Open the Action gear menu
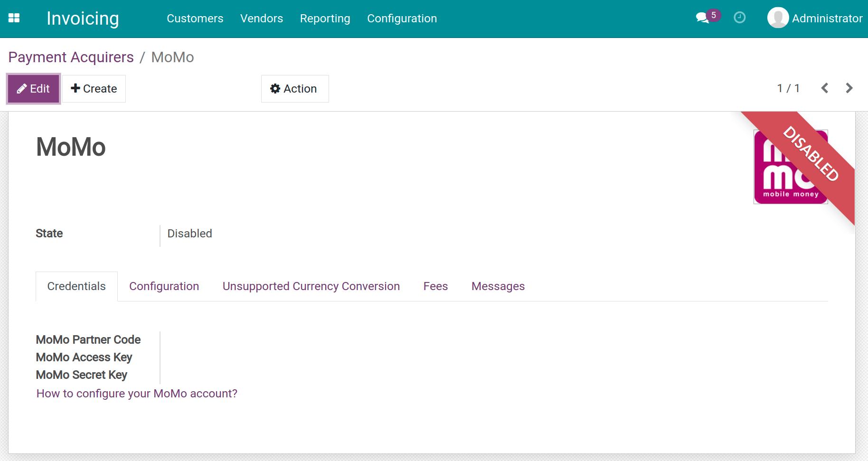Viewport: 868px width, 461px height. (x=294, y=88)
